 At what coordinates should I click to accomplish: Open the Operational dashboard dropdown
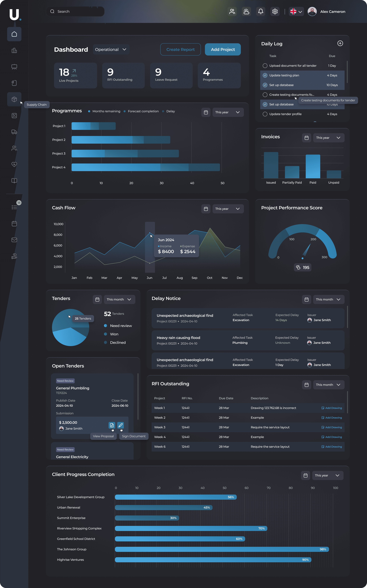111,49
